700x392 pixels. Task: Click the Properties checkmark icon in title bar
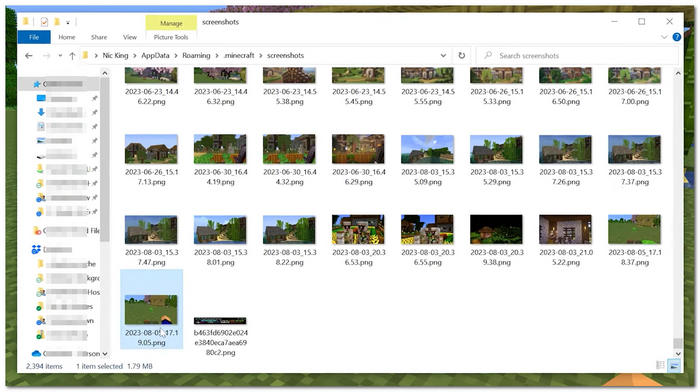44,21
